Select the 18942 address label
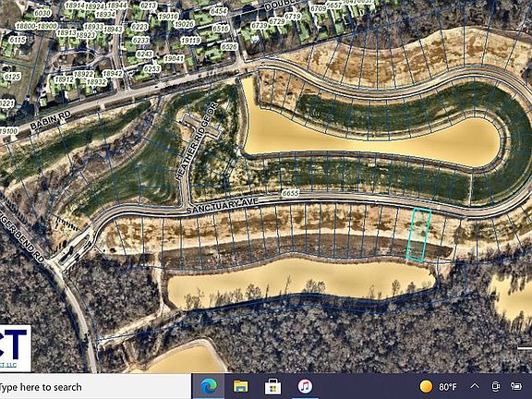The image size is (532, 399). (x=113, y=74)
